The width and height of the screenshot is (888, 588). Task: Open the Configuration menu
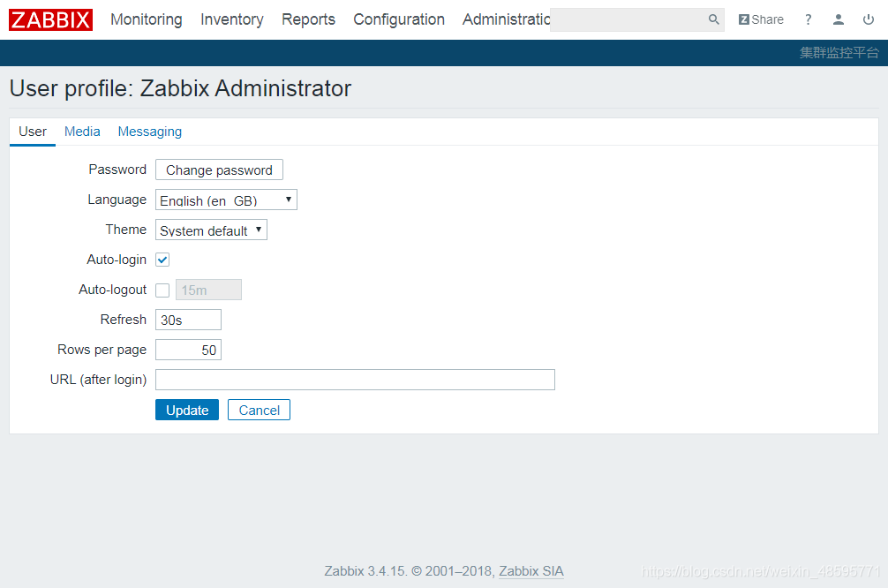coord(399,19)
